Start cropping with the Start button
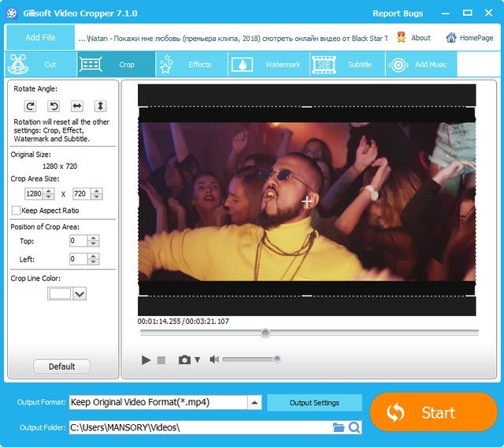The image size is (504, 447). [x=433, y=412]
